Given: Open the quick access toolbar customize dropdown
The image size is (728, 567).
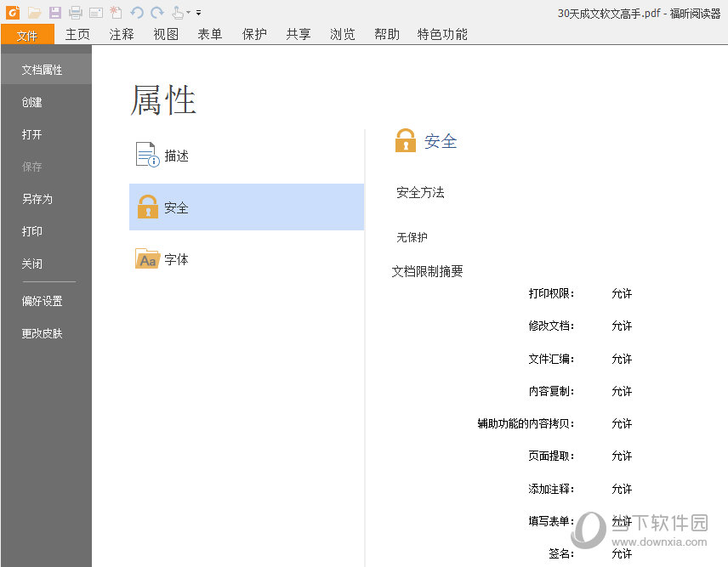Looking at the screenshot, I should coord(198,13).
